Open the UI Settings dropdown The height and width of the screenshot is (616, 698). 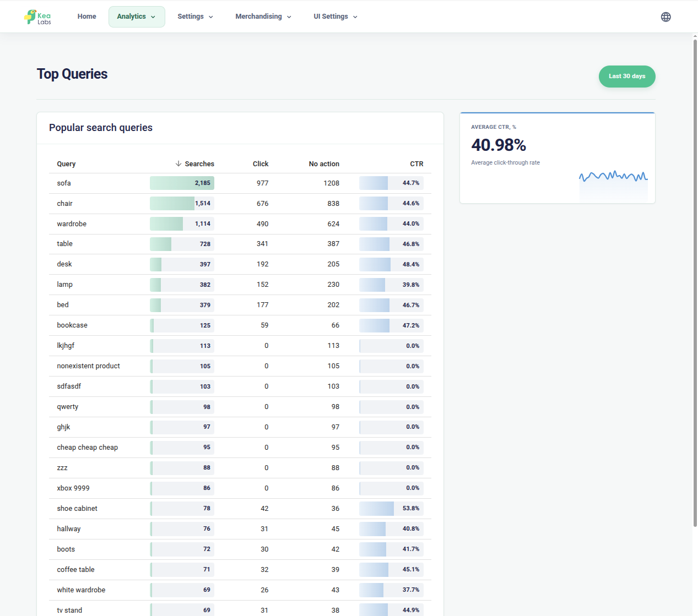336,17
